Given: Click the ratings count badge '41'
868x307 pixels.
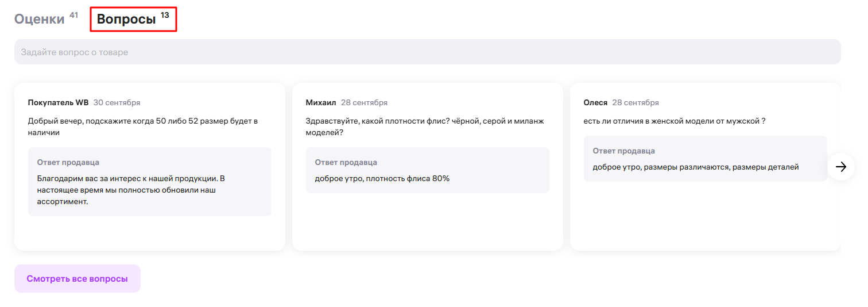Looking at the screenshot, I should point(73,15).
